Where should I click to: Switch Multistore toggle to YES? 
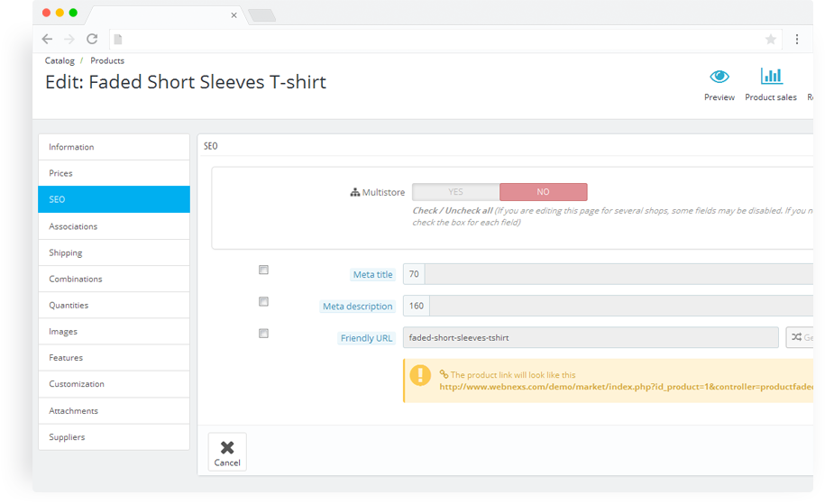(x=455, y=192)
